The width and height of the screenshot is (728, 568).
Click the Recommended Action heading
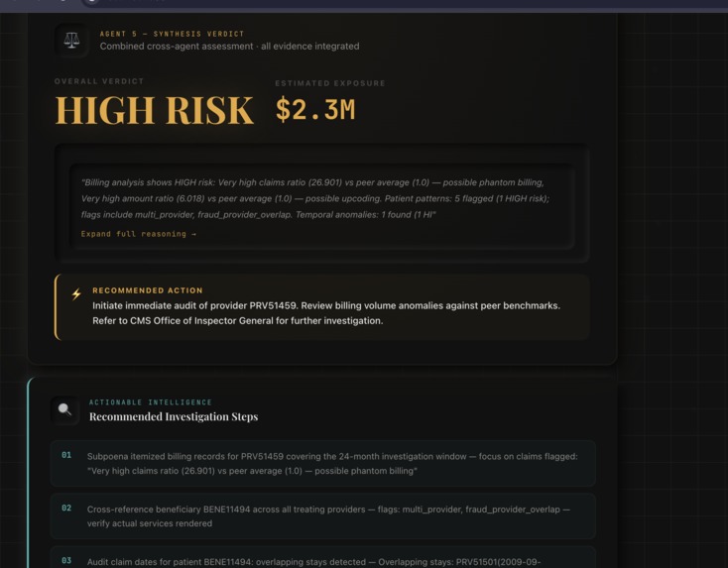point(148,290)
